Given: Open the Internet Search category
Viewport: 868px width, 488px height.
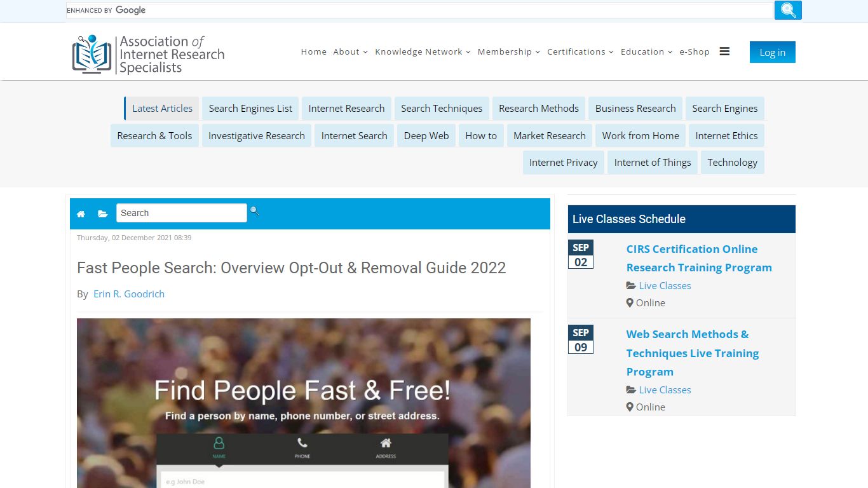Looking at the screenshot, I should pos(354,135).
